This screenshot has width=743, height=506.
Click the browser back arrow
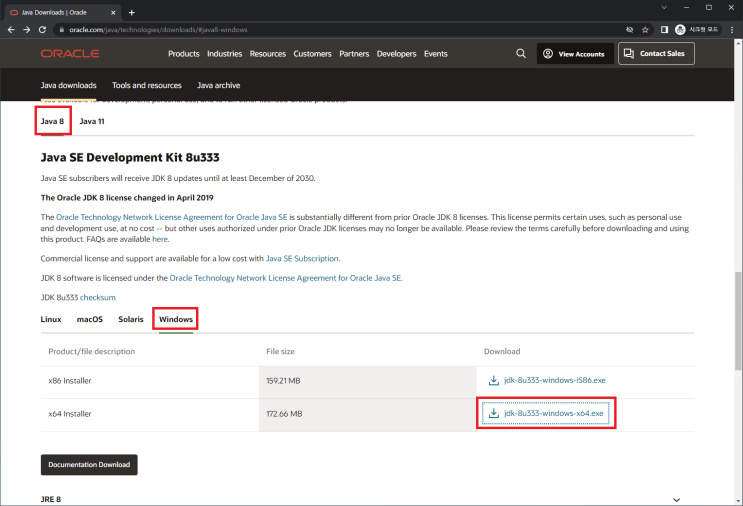pos(11,29)
